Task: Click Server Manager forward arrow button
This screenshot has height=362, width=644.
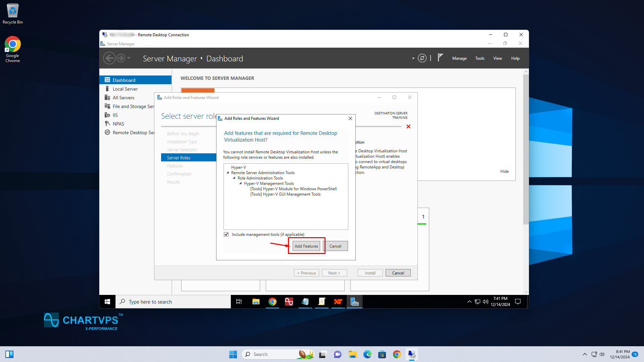Action: [x=121, y=58]
